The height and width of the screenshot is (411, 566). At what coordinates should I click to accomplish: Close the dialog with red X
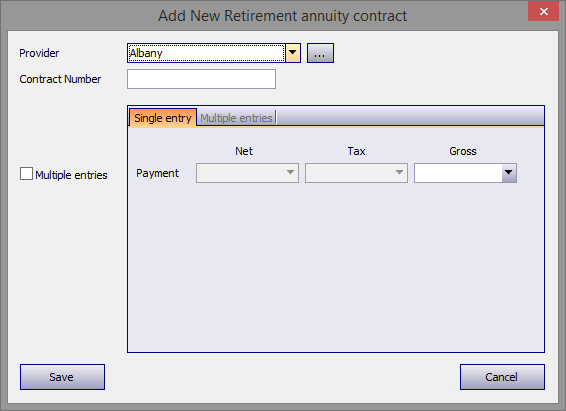pyautogui.click(x=544, y=12)
